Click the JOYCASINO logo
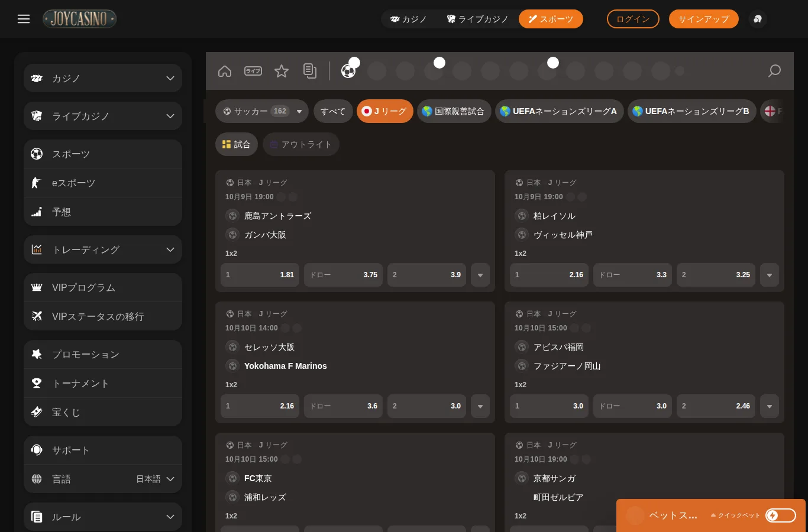The height and width of the screenshot is (532, 808). (80, 19)
